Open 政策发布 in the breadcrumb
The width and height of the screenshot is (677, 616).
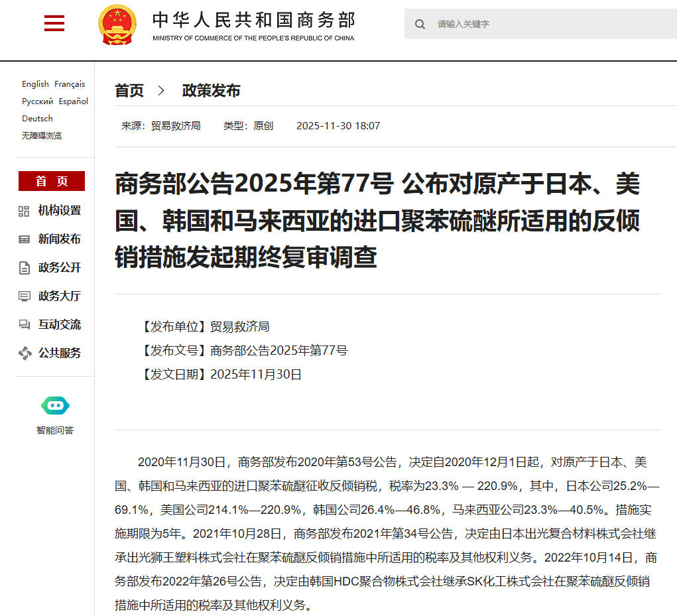[211, 92]
